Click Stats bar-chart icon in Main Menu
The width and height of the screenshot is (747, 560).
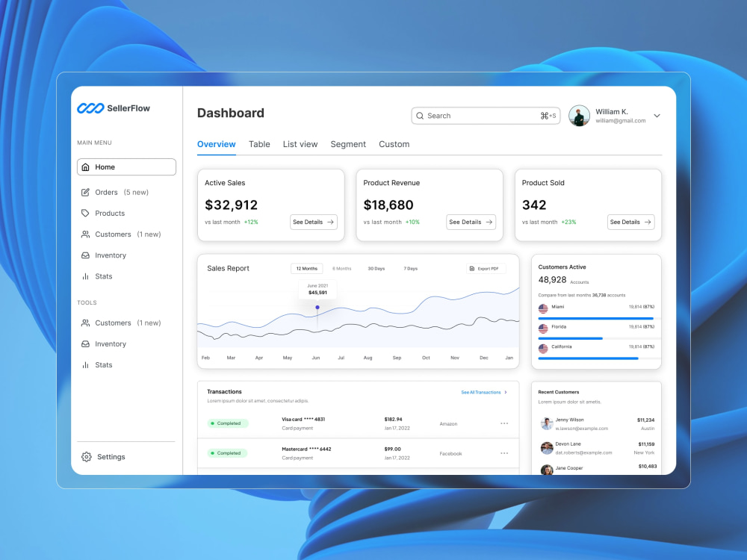coord(85,276)
